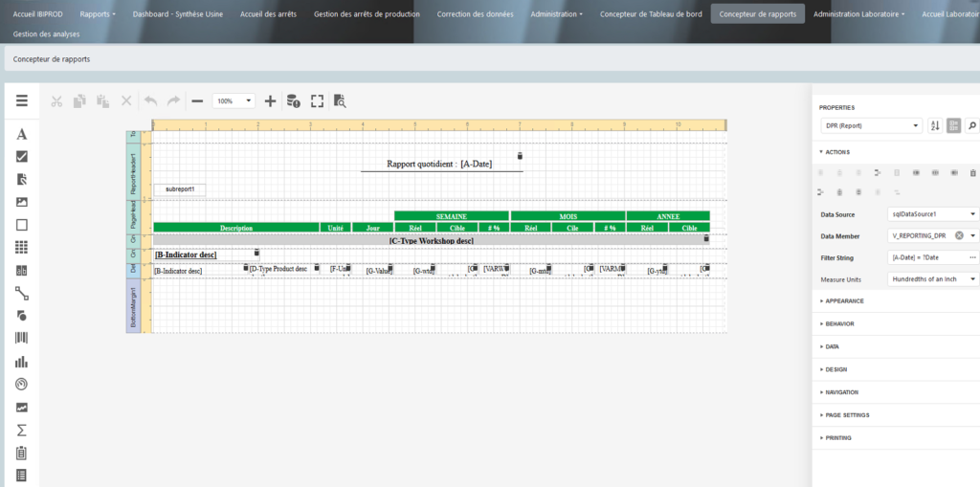Toggle categorized view of properties

(x=953, y=125)
